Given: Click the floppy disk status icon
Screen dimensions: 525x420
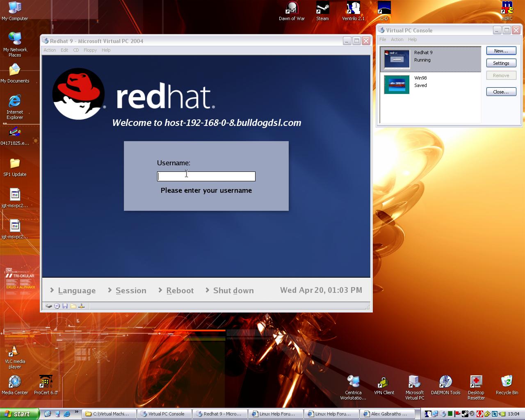Looking at the screenshot, I should (65, 306).
